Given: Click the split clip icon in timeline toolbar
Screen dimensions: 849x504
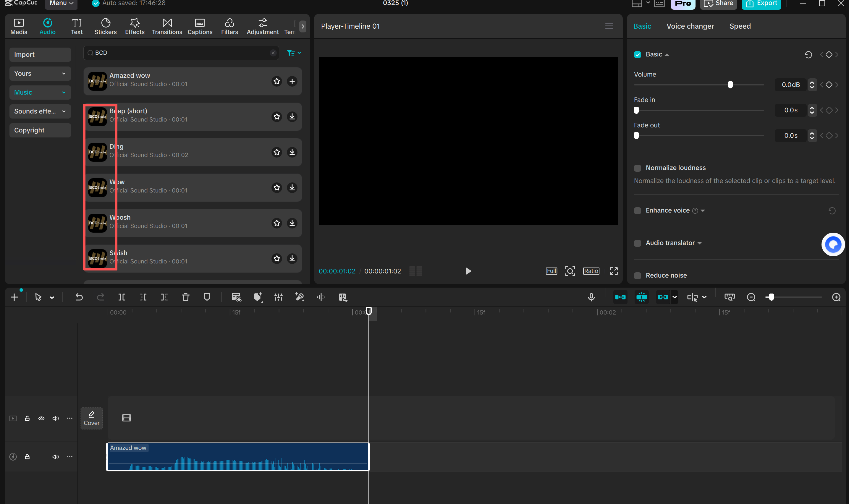Looking at the screenshot, I should tap(122, 297).
